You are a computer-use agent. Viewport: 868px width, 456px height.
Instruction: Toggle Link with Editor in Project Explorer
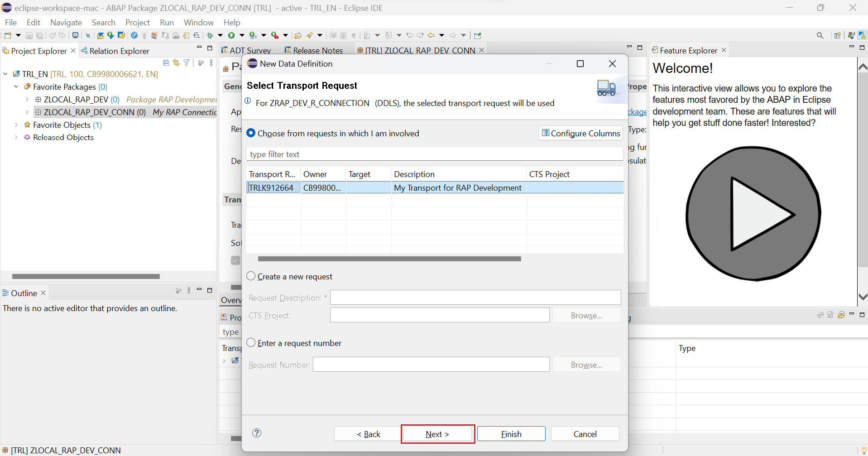coord(176,63)
